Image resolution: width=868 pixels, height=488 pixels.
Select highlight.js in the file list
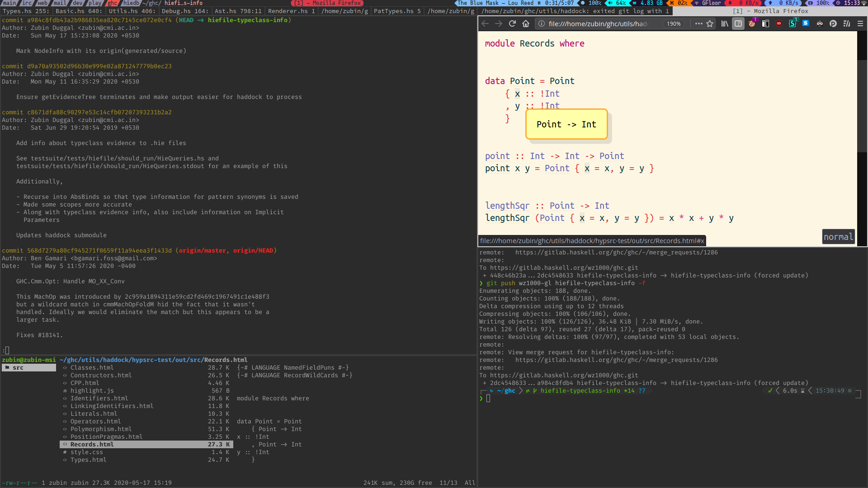pyautogui.click(x=146, y=390)
